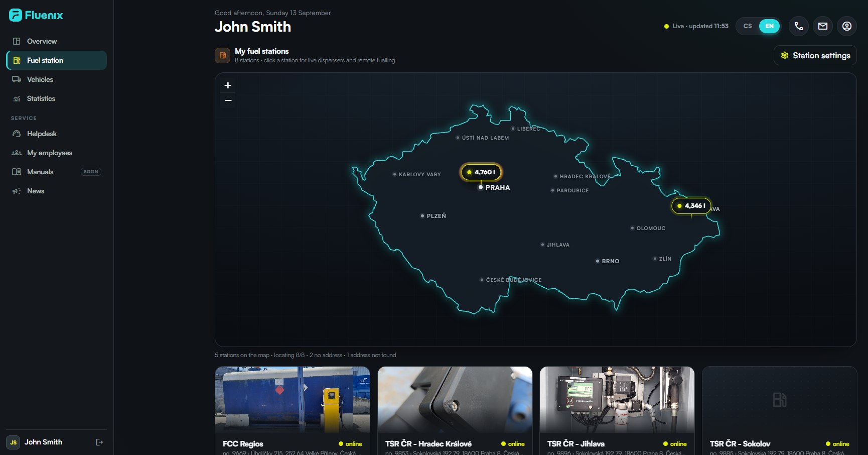Click online status on TSR ČR - Jihlava

pos(675,444)
